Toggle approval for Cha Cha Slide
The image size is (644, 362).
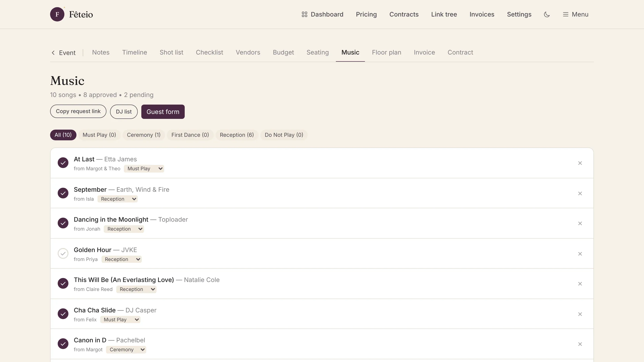tap(63, 314)
